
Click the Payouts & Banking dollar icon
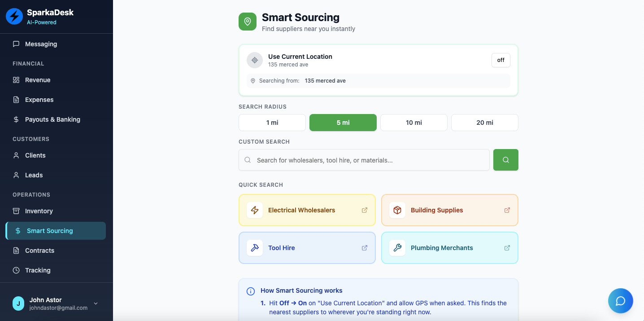[x=16, y=119]
